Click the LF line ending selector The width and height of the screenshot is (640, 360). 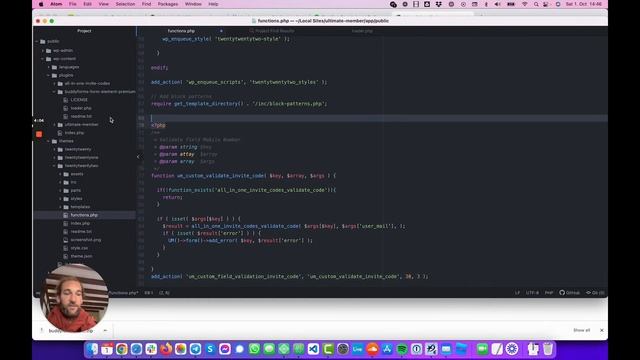click(x=517, y=293)
